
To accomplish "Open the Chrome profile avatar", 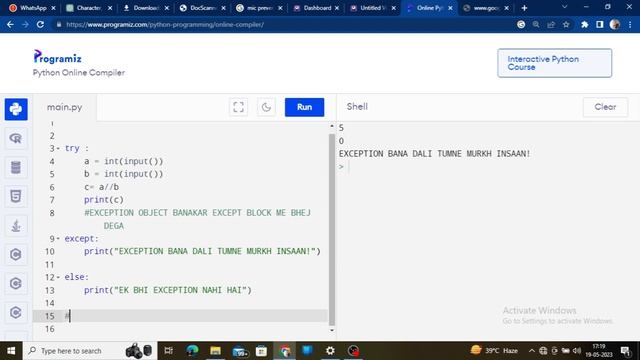I will [615, 24].
